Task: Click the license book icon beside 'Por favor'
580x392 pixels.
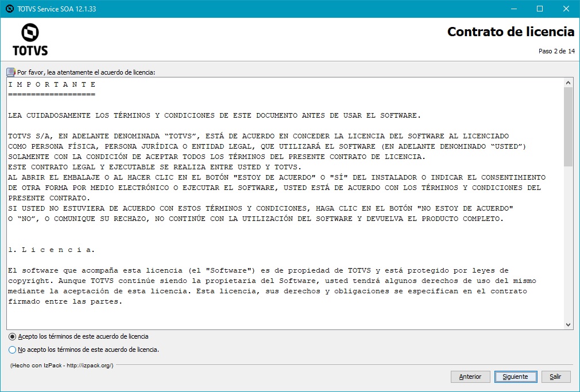Action: (x=11, y=72)
